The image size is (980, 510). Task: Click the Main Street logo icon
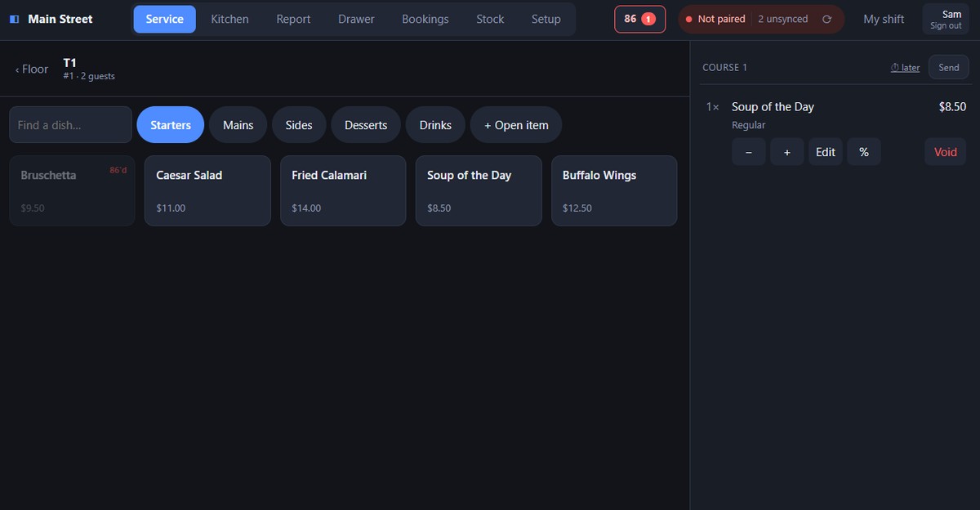click(15, 19)
